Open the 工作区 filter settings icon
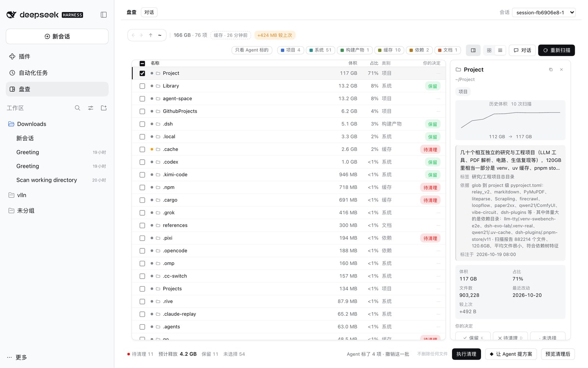This screenshot has width=588, height=368. click(90, 108)
